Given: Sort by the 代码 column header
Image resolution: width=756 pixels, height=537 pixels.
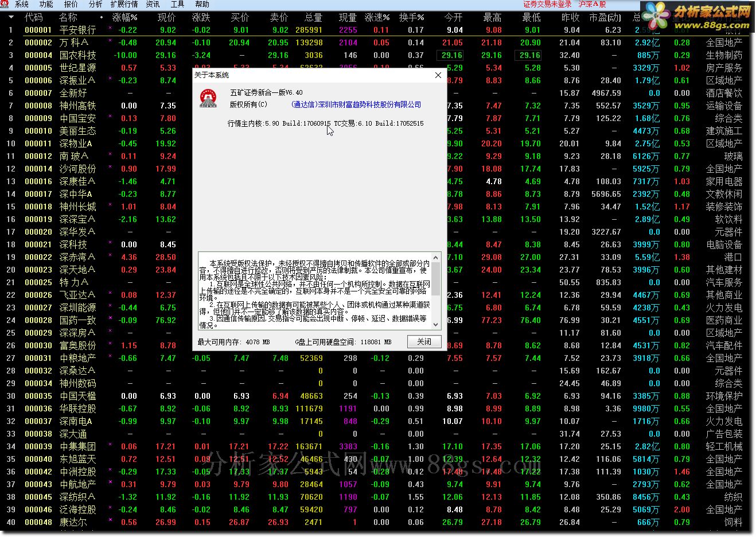Looking at the screenshot, I should coord(34,17).
